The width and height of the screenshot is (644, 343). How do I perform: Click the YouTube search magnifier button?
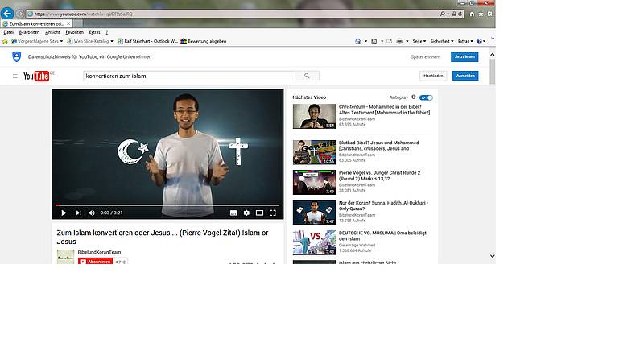[307, 76]
